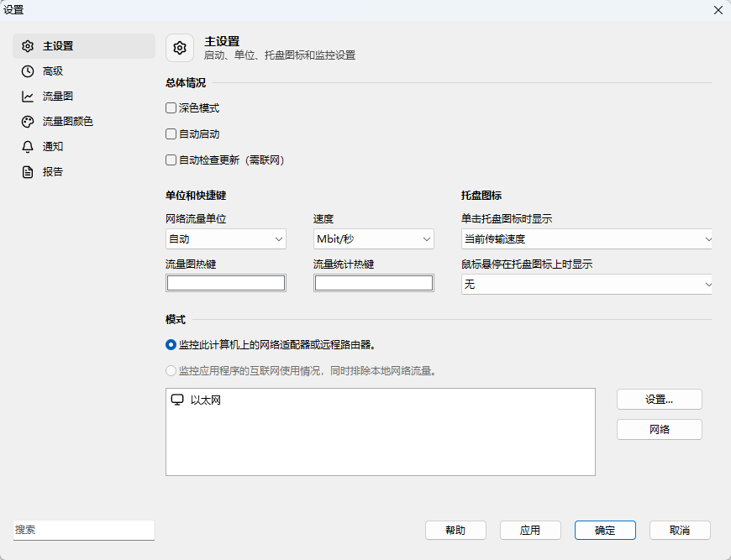Toggle the 自动启动 checkbox
This screenshot has width=731, height=560.
(x=171, y=134)
